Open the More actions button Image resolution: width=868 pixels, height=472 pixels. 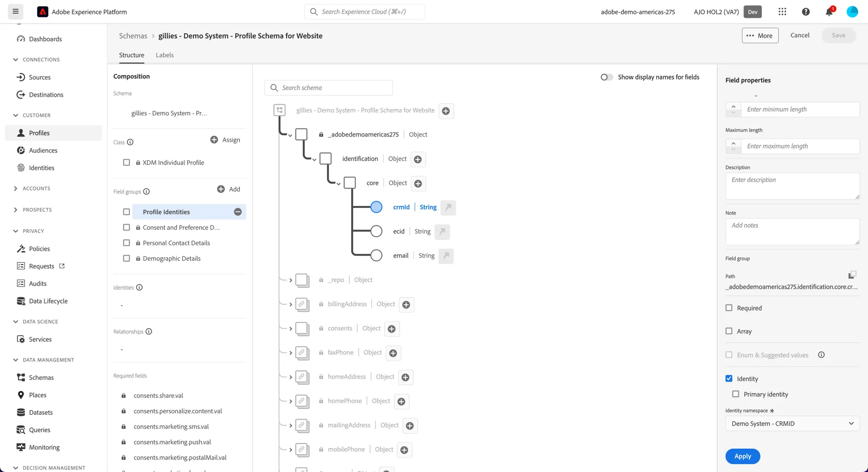(760, 35)
